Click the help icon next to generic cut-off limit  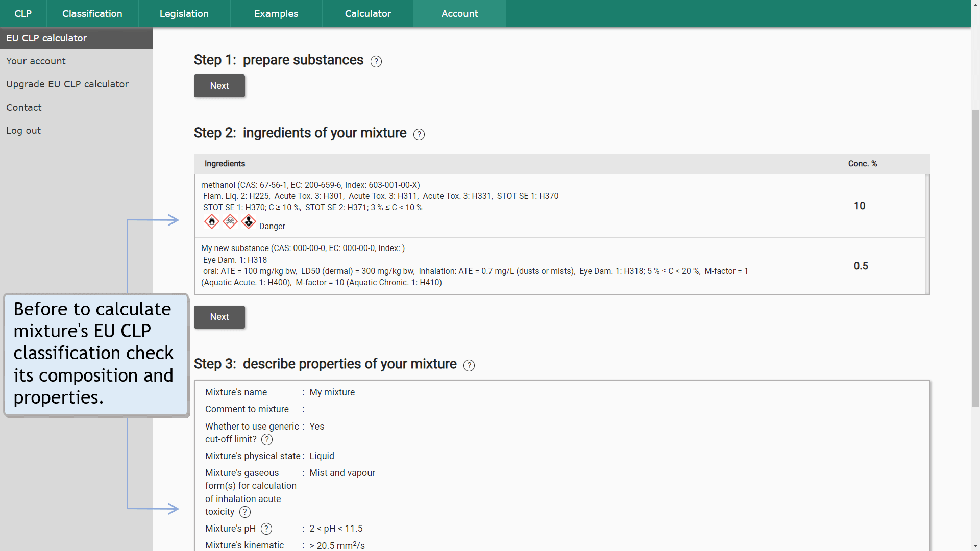[266, 439]
